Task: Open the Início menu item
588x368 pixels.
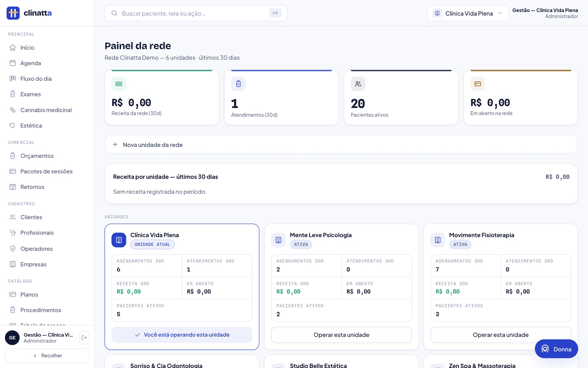Action: click(47, 47)
